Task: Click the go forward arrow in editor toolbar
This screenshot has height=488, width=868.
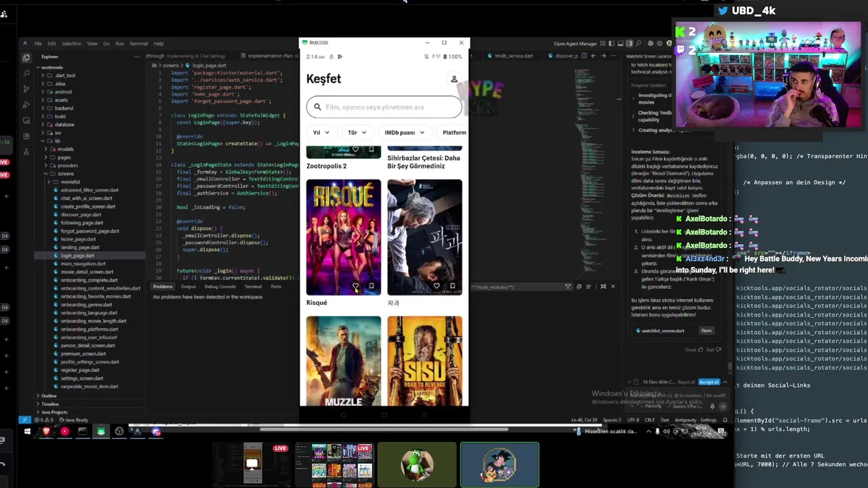Action: pyautogui.click(x=603, y=56)
